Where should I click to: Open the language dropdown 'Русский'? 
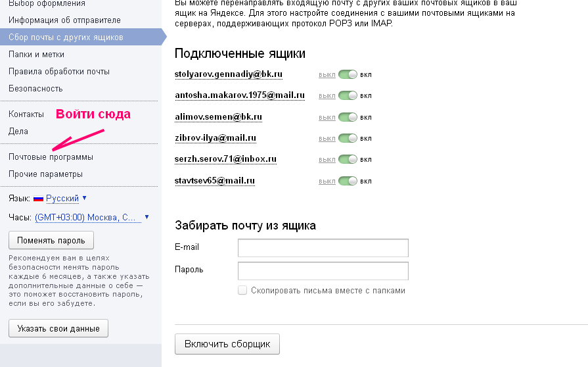point(62,198)
